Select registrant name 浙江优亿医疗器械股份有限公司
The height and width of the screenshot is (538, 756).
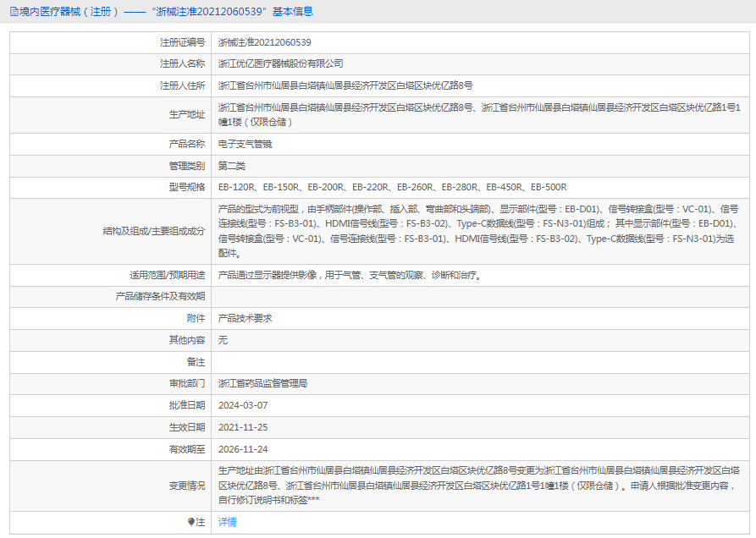280,63
